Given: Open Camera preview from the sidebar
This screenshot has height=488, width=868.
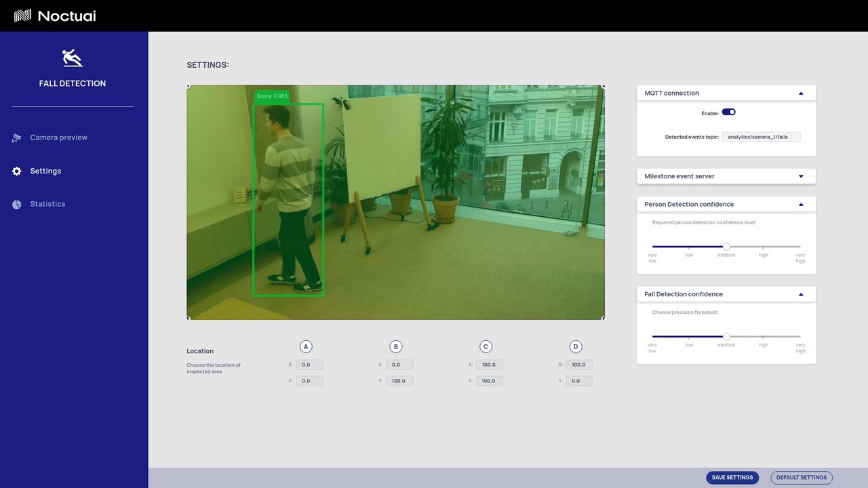Looking at the screenshot, I should click(x=58, y=138).
